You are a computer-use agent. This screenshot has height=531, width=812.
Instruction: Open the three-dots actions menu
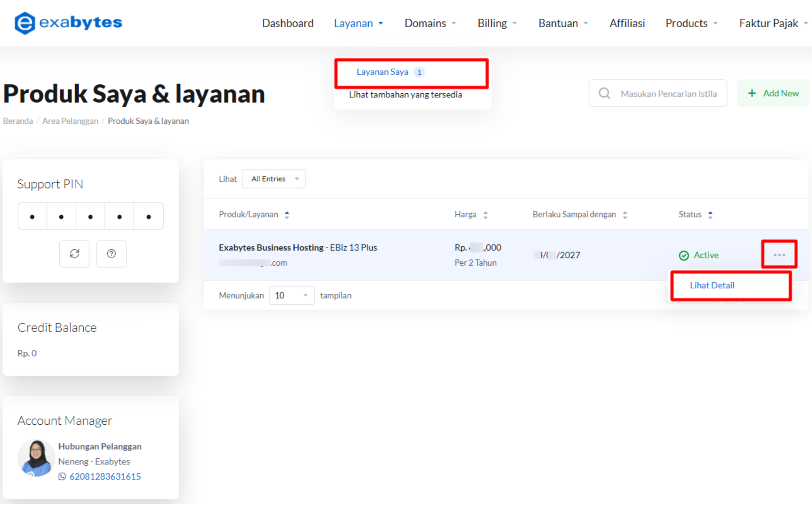(779, 255)
